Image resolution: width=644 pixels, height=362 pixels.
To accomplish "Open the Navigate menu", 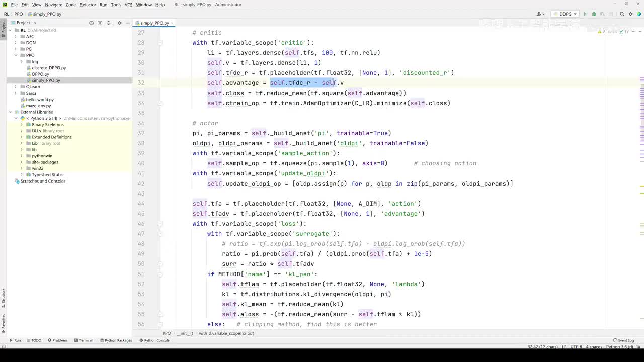I will pyautogui.click(x=54, y=5).
